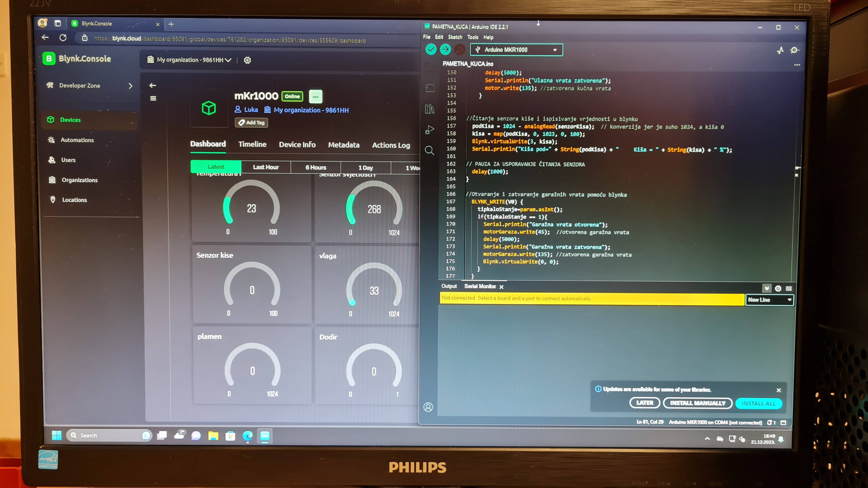Click the browser address bar URL

click(229, 40)
